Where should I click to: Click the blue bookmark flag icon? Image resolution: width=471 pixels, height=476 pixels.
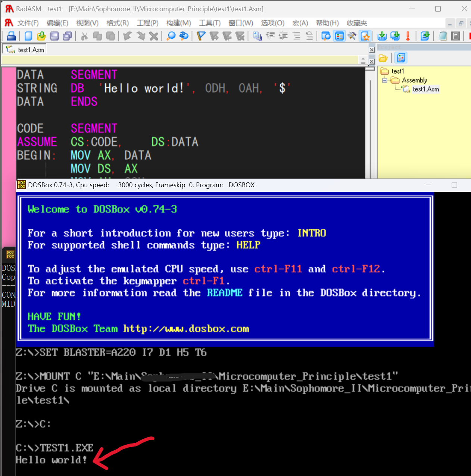point(201,36)
